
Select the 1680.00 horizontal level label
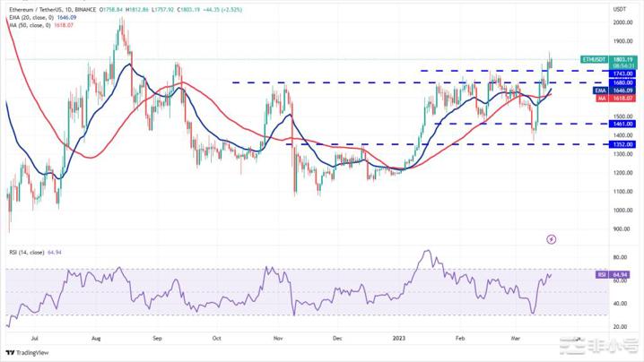click(621, 82)
